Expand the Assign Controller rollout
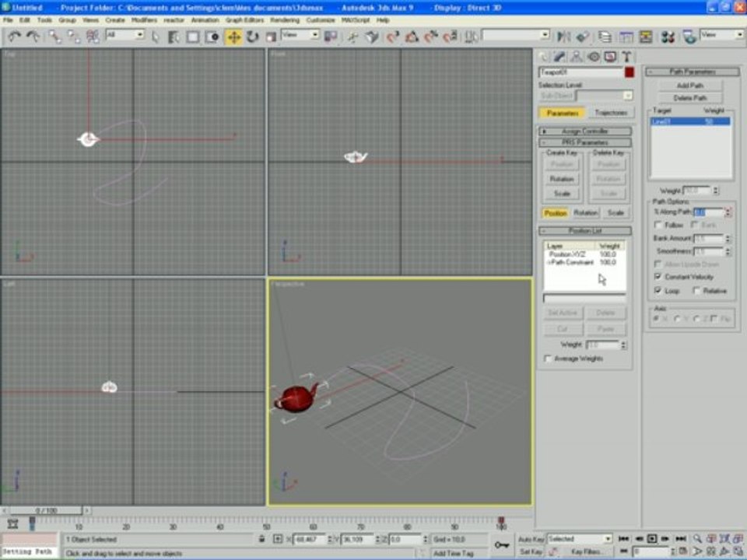Viewport: 747px width, 560px height. point(585,131)
